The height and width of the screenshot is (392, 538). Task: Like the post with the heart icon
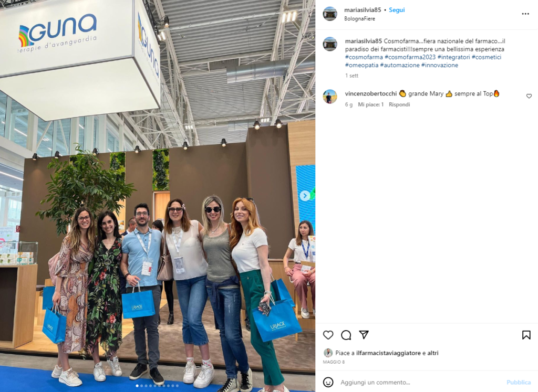[x=328, y=335]
